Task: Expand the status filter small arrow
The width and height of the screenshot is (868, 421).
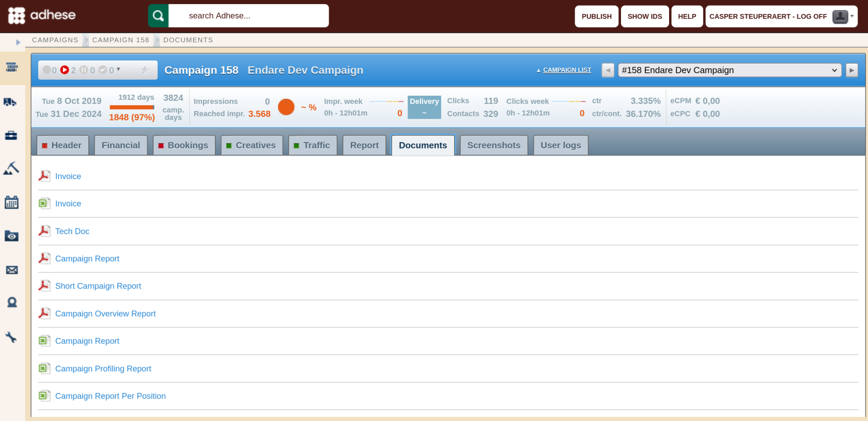Action: 118,69
